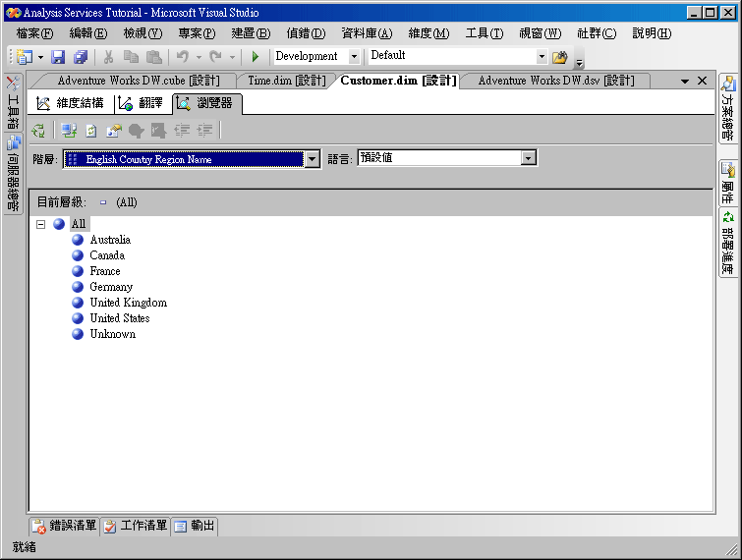Switch to the 翻譯 Translations tab
This screenshot has width=742, height=560.
pyautogui.click(x=141, y=103)
